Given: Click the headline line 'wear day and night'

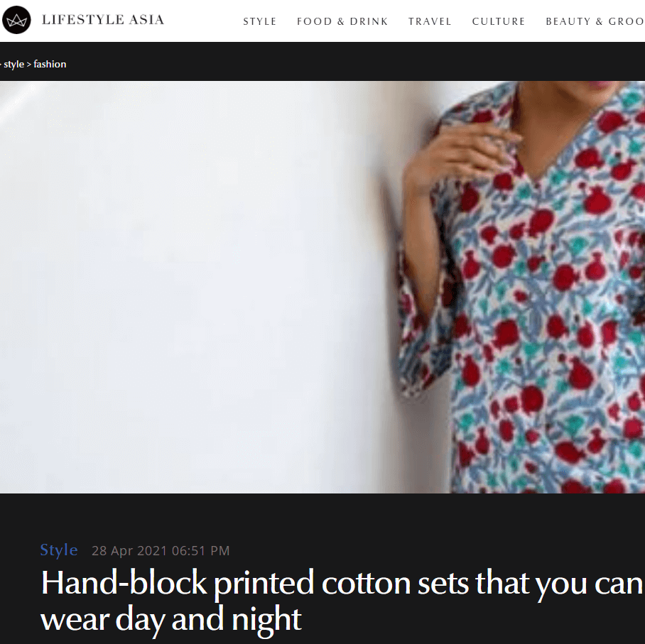Looking at the screenshot, I should tap(171, 619).
